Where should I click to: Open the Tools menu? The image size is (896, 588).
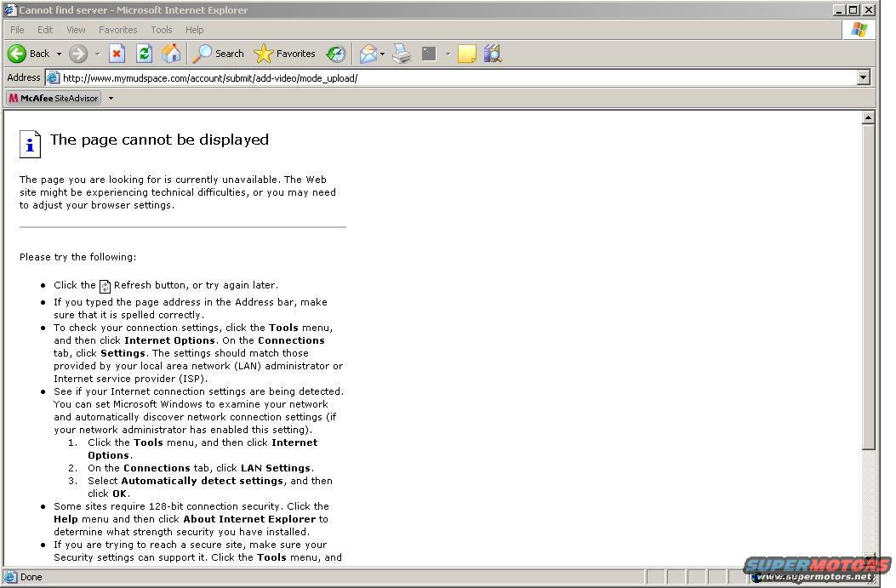(x=162, y=30)
